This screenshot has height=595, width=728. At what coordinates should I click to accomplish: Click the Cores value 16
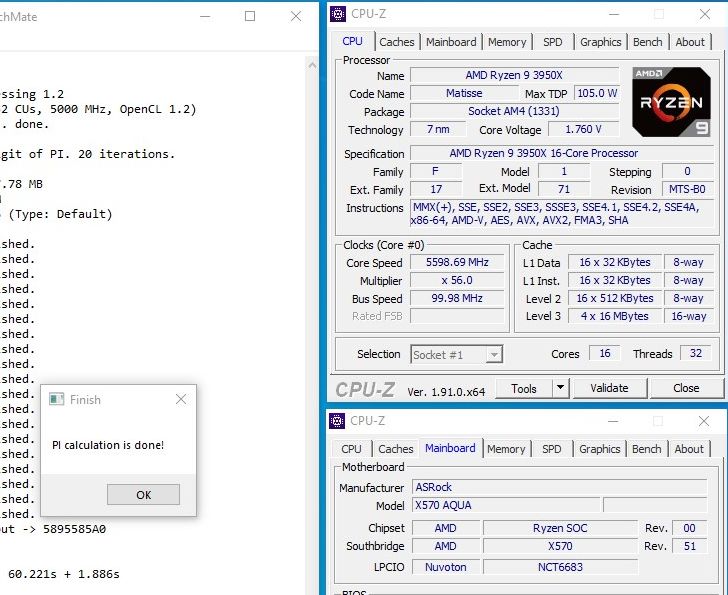[x=604, y=354]
